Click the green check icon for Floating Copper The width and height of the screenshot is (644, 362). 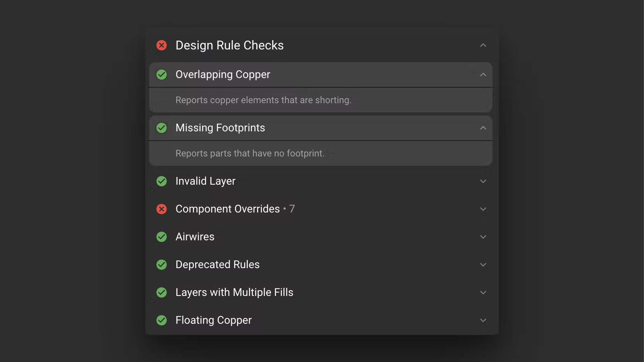162,320
